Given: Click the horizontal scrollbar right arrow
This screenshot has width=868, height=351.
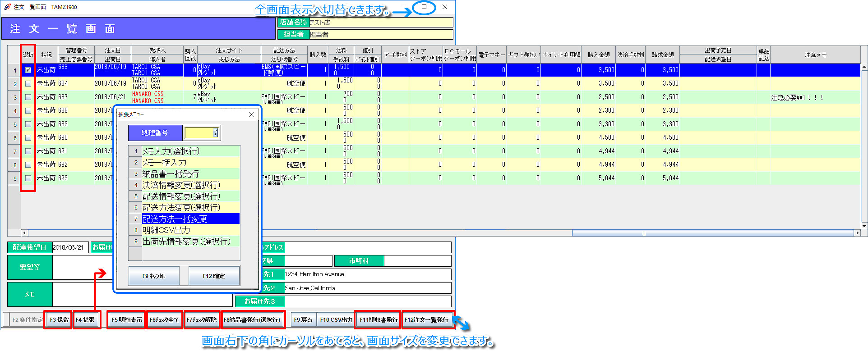Looking at the screenshot, I should [x=857, y=233].
